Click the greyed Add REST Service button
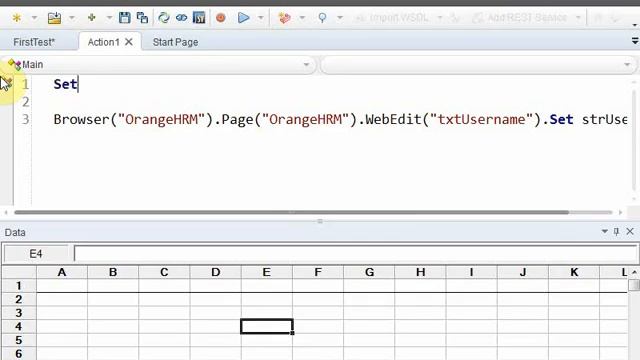 click(520, 18)
